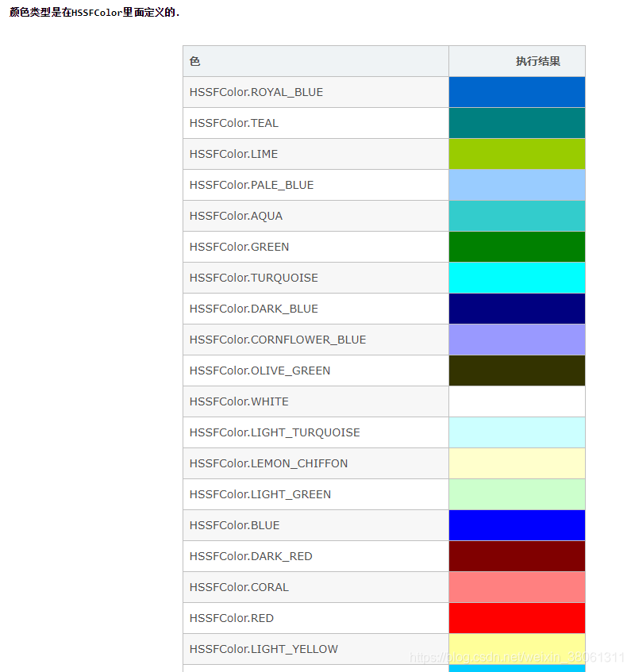Select the LIGHT_GREEN swatch
The width and height of the screenshot is (631, 672).
point(517,494)
